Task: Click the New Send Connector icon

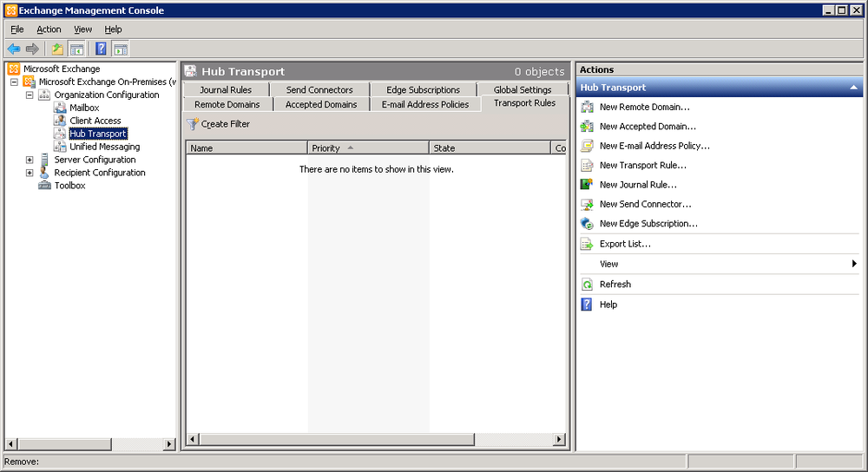Action: [x=587, y=204]
